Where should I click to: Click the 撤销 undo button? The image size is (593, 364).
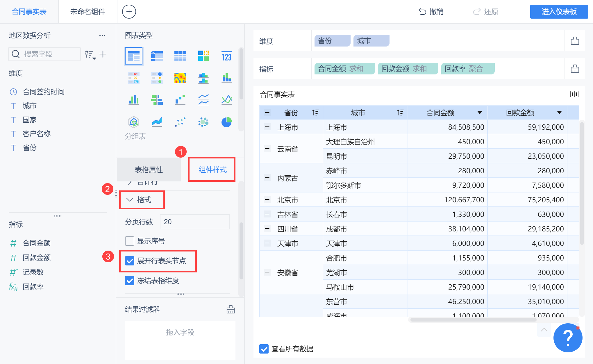(x=431, y=12)
